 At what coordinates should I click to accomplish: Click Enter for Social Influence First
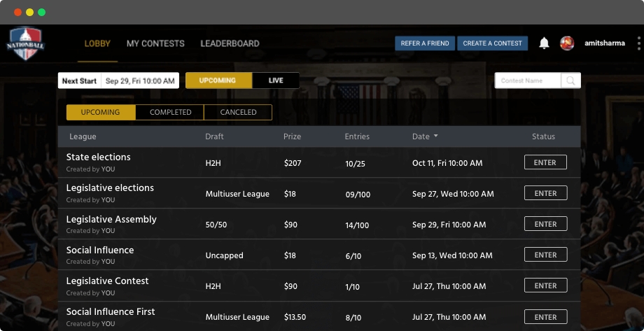pyautogui.click(x=545, y=316)
